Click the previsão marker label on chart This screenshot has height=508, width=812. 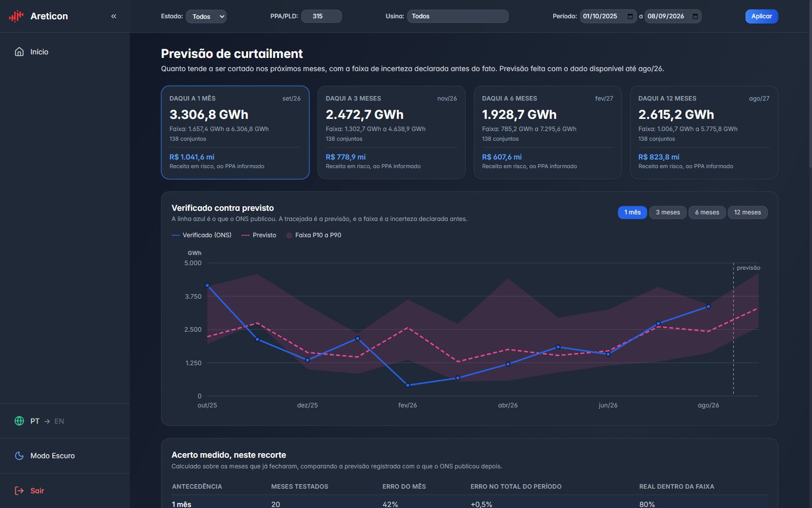749,268
